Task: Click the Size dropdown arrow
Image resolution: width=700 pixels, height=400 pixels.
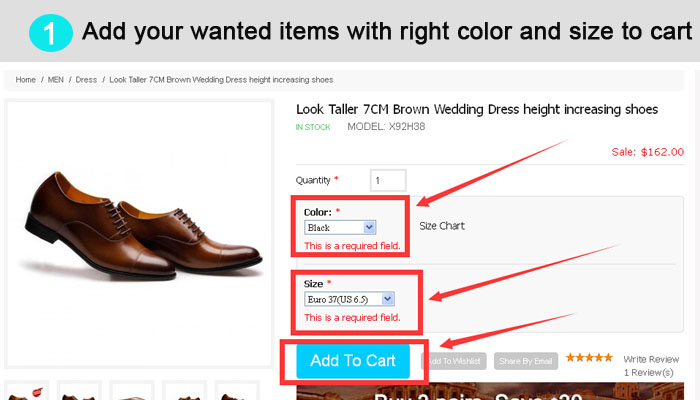Action: [x=388, y=299]
